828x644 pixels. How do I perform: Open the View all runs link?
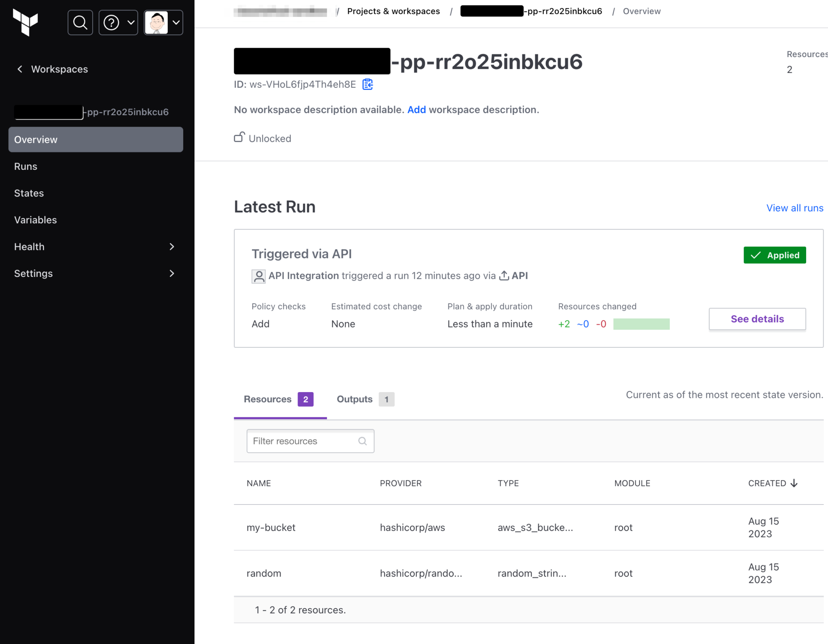coord(794,208)
